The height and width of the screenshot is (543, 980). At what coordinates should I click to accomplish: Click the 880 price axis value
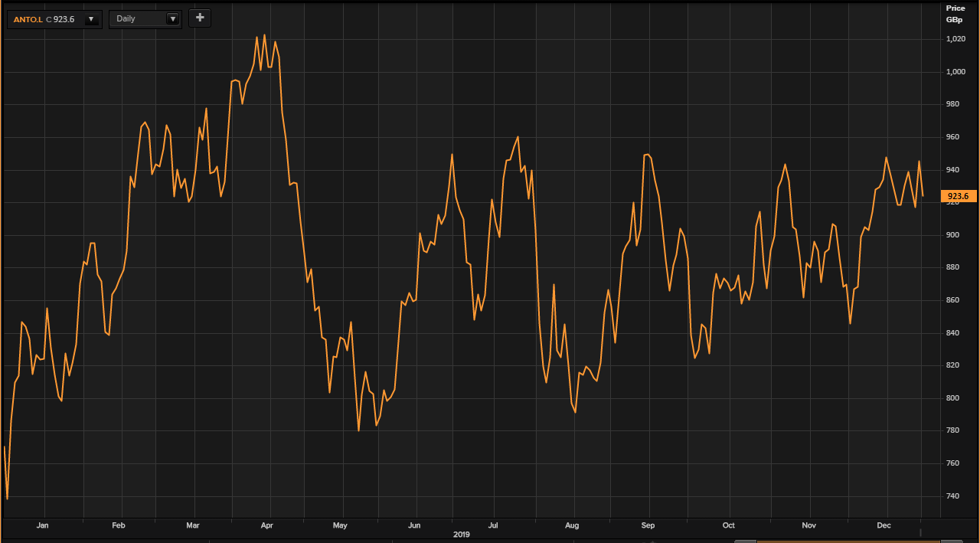(953, 267)
